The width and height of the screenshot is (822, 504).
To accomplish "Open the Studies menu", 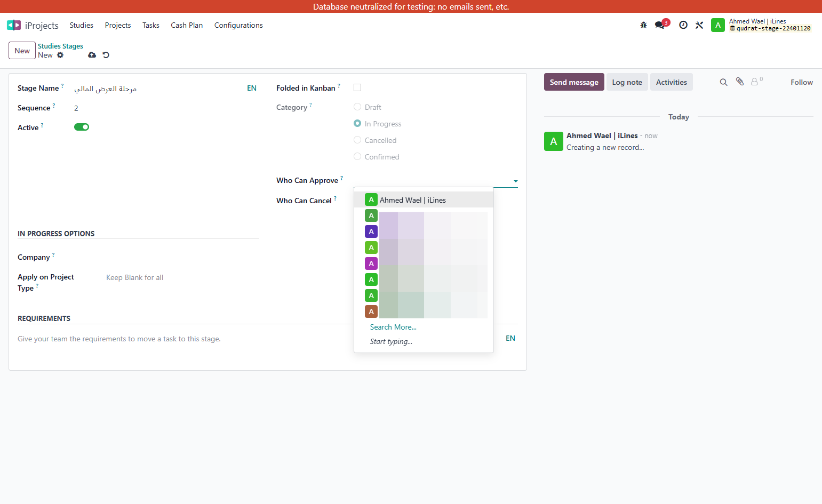I will 81,25.
